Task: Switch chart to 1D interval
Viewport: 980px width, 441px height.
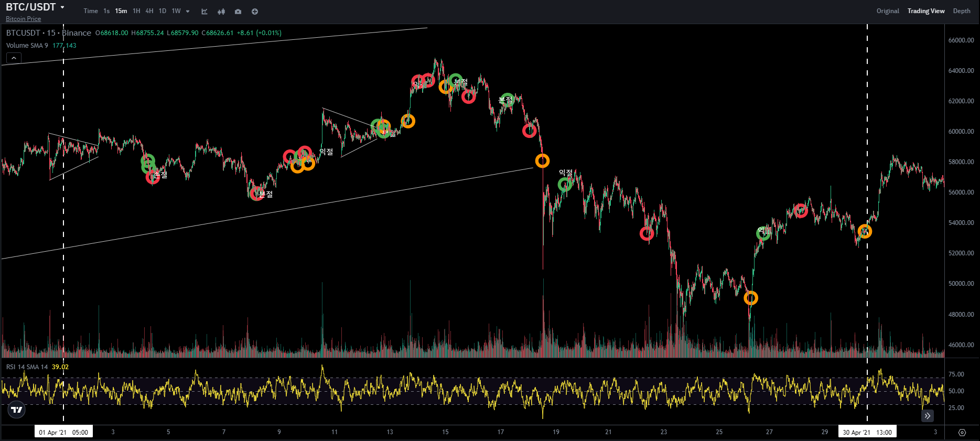Action: click(x=163, y=11)
